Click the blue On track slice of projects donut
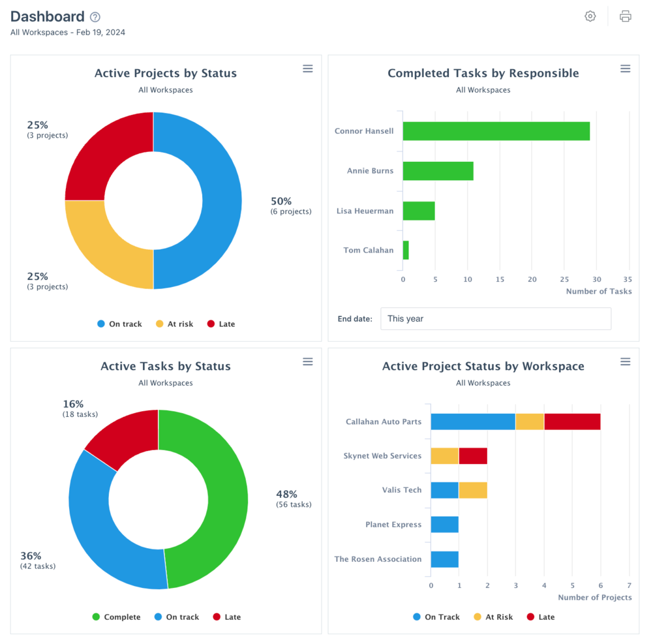Viewport: 653px width, 644px height. 222,200
